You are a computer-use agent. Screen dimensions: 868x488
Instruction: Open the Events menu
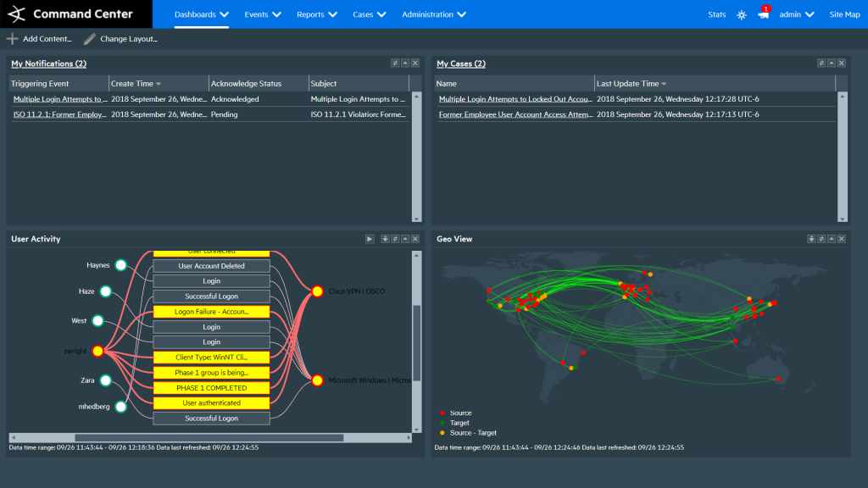(x=262, y=14)
